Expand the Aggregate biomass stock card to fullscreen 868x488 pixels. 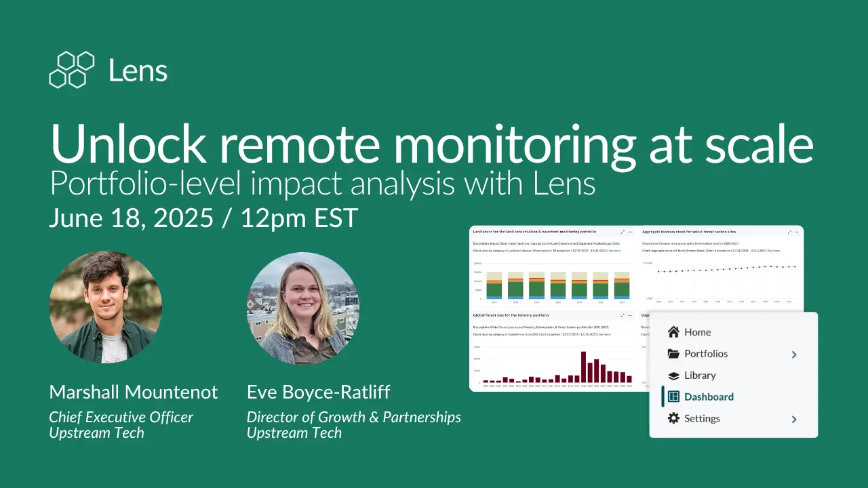click(789, 232)
